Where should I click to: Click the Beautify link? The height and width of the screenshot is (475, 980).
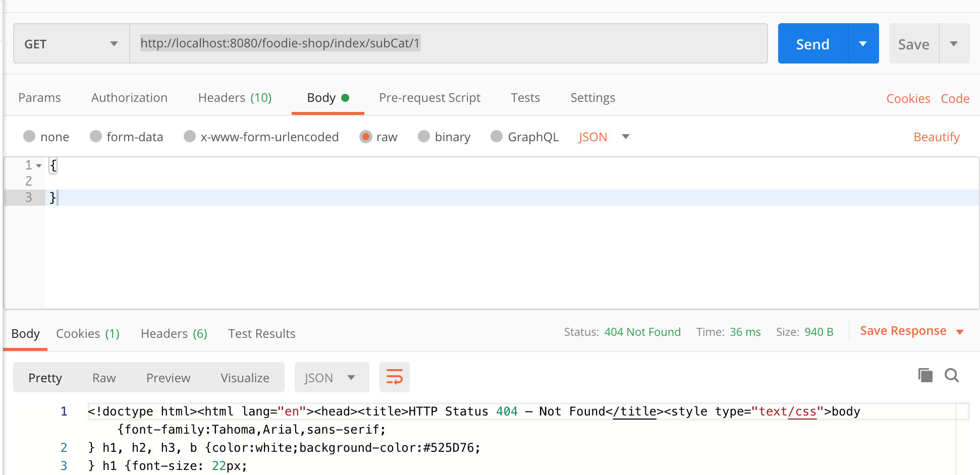(936, 137)
